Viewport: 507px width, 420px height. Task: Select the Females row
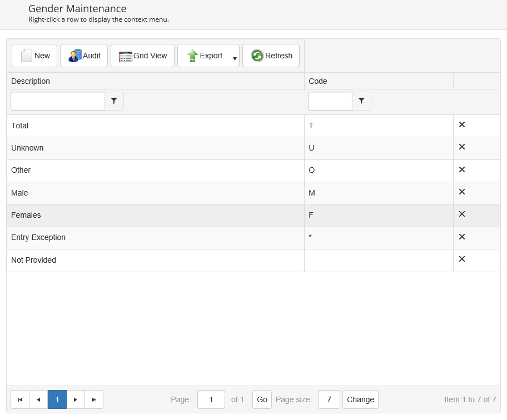pos(156,215)
